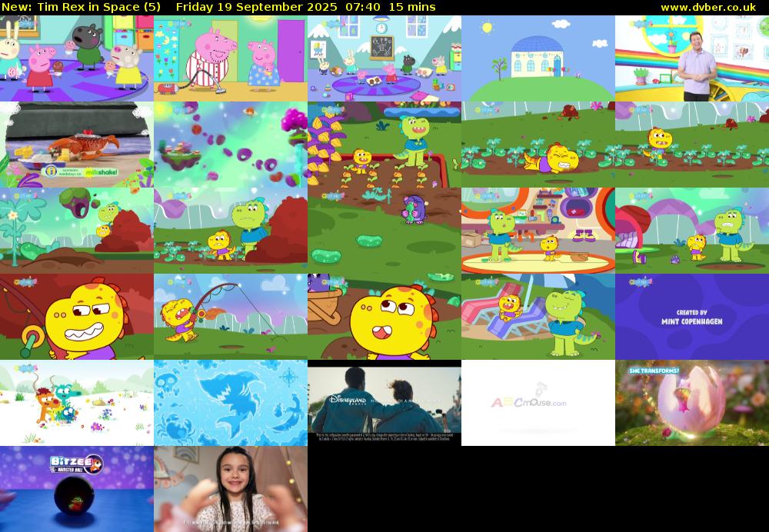The height and width of the screenshot is (532, 769).
Task: Click the Tim Rex in Space title text
Action: [x=81, y=7]
